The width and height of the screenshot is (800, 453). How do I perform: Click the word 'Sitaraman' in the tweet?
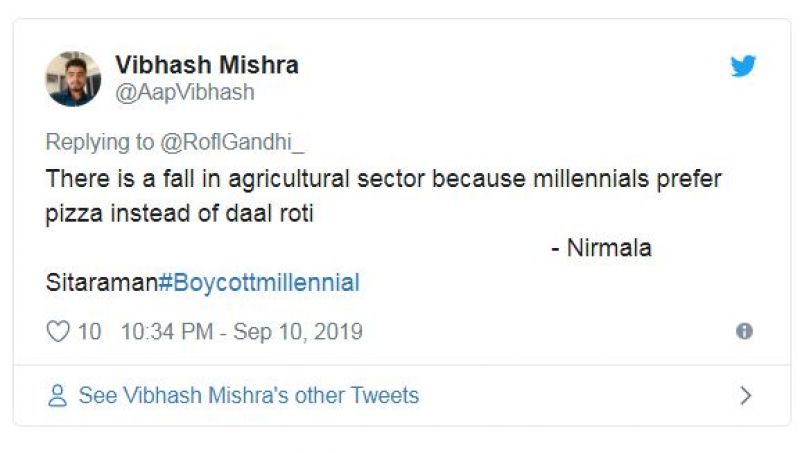101,283
